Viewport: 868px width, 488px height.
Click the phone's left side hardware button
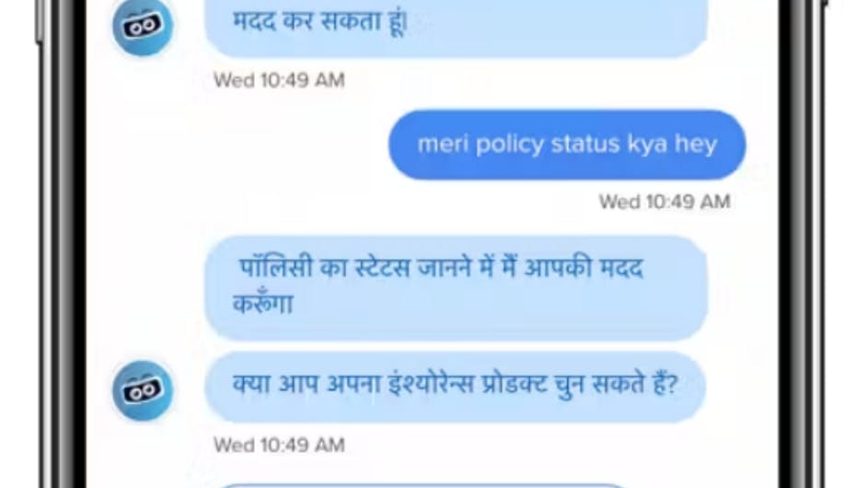(x=40, y=22)
